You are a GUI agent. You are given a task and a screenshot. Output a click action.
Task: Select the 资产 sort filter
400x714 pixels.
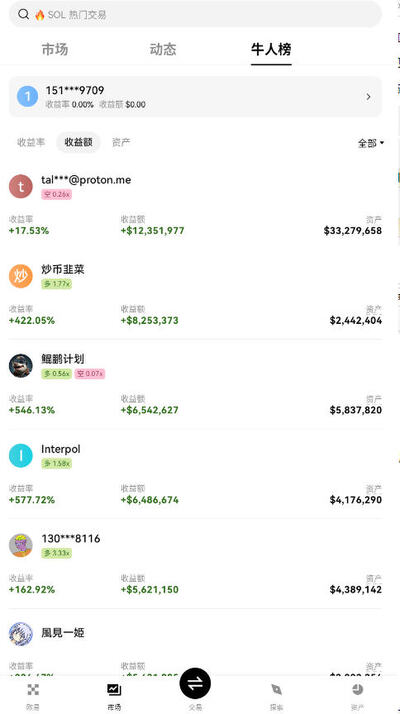(x=121, y=142)
